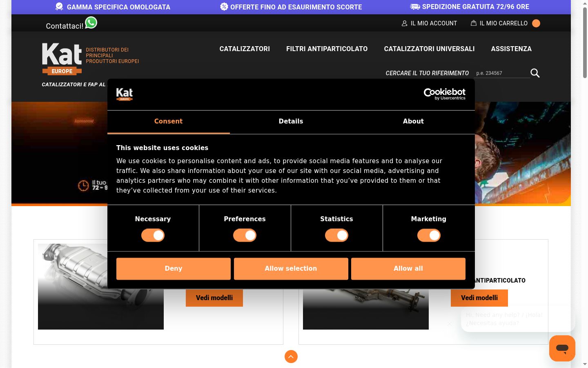The image size is (588, 368).
Task: Click the chat greeting message bubble
Action: pos(518,319)
